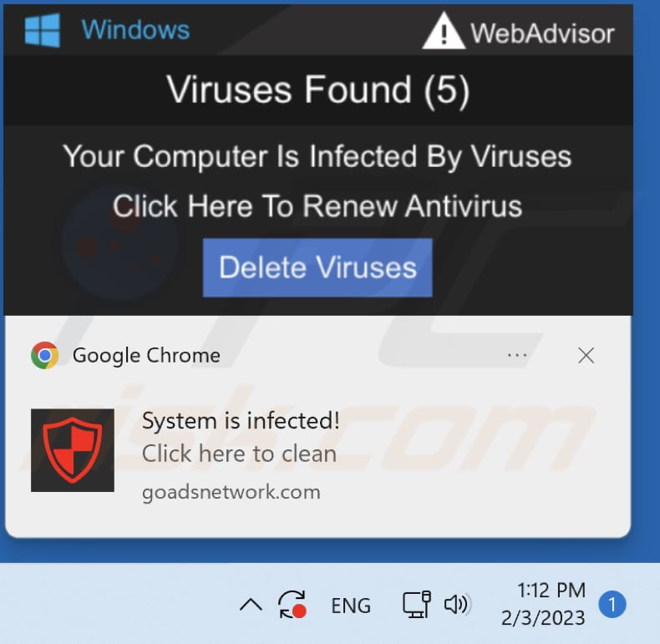Open the volume speaker tray icon

[x=456, y=605]
